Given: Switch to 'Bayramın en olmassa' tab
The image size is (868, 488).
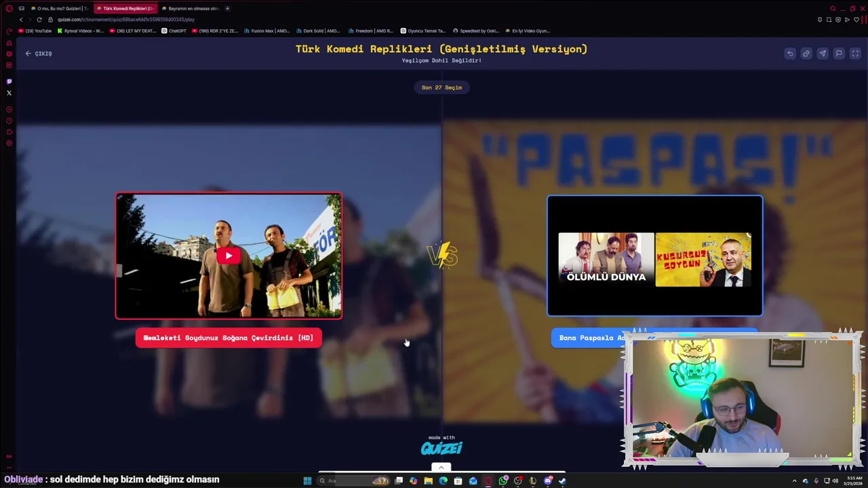Looking at the screenshot, I should click(x=190, y=8).
